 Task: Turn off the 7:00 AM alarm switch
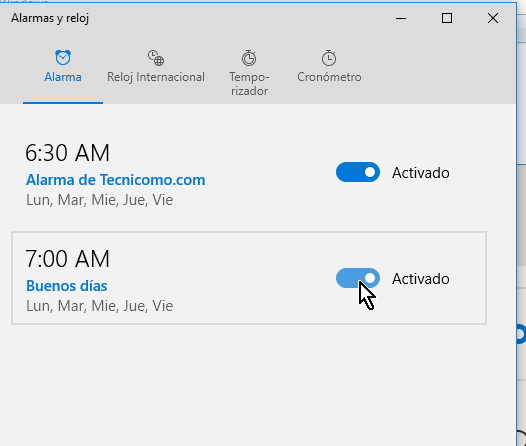[358, 278]
